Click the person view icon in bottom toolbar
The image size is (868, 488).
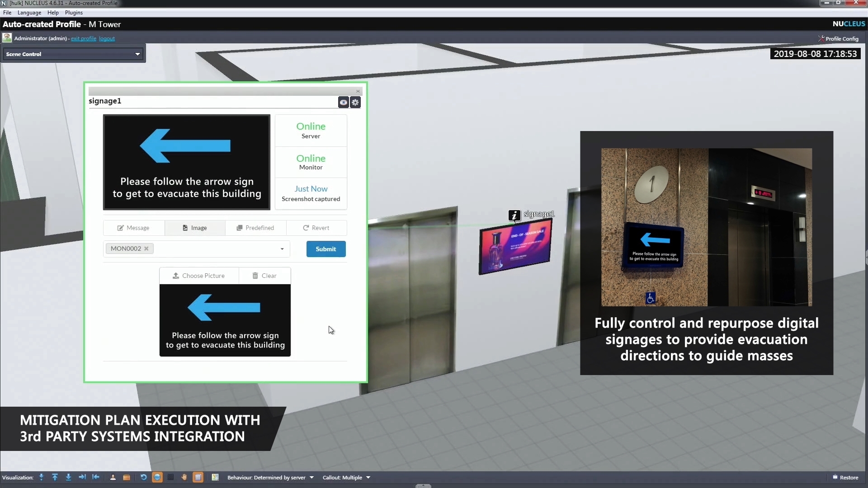[113, 477]
